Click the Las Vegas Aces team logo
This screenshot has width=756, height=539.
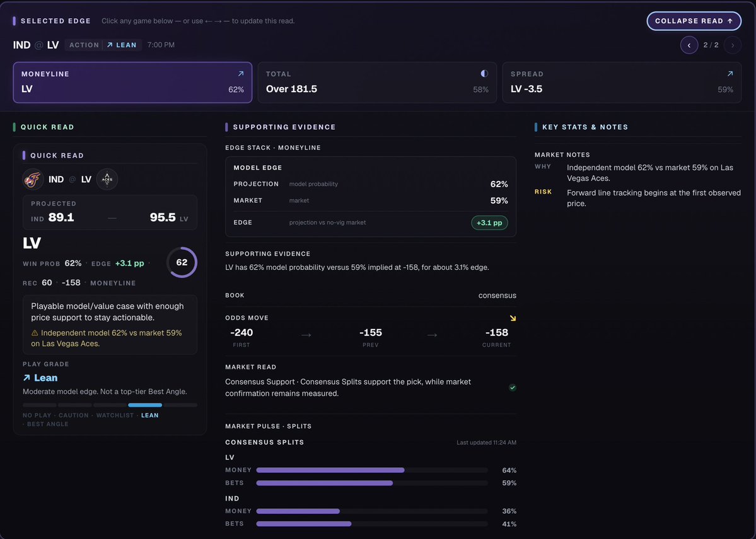tap(107, 179)
